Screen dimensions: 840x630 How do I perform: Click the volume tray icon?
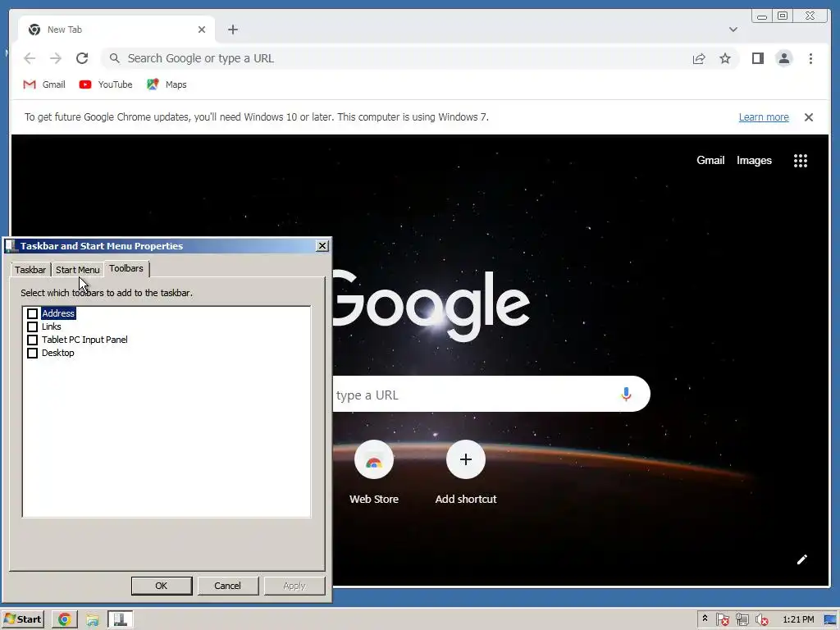coord(761,620)
